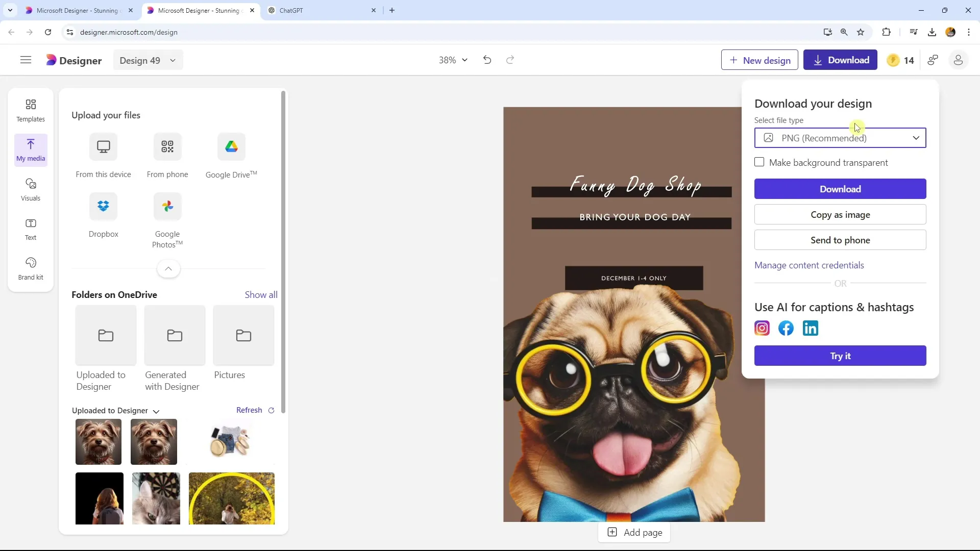This screenshot has width=980, height=551.
Task: Select Send to phone option
Action: (840, 240)
